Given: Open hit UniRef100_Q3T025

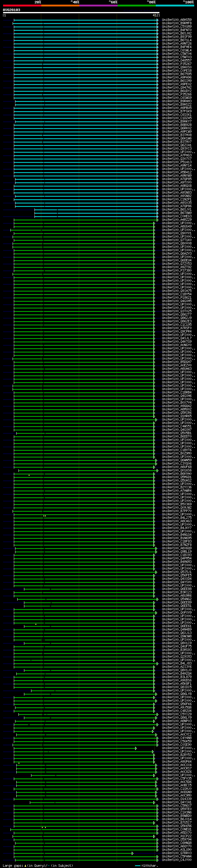Looking at the screenshot, I should pos(176,311).
